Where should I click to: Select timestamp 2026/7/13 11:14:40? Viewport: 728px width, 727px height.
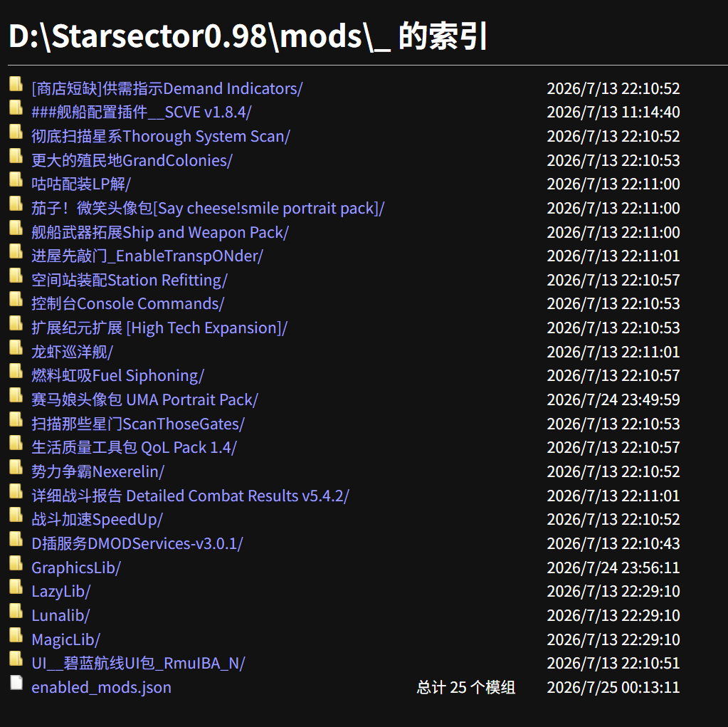613,113
